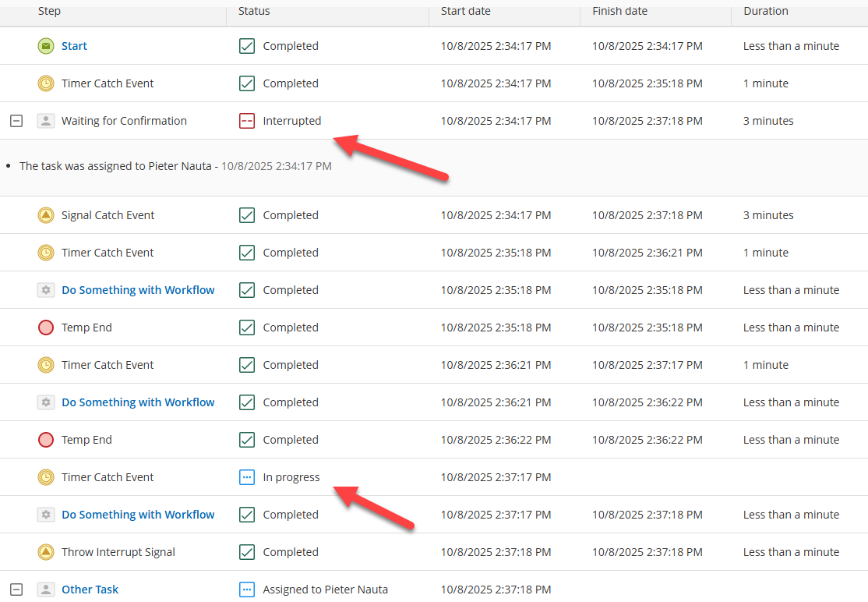
Task: Click the Throw Interrupt Signal step icon
Action: (46, 552)
